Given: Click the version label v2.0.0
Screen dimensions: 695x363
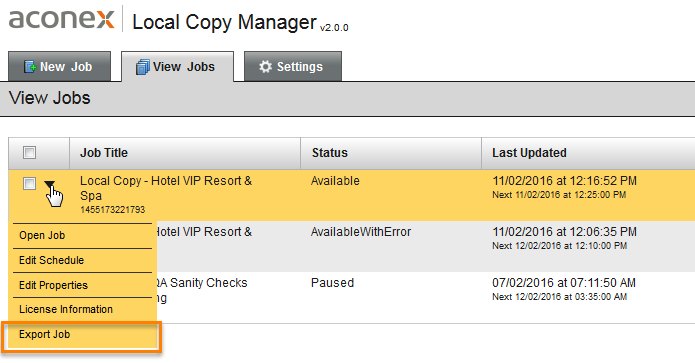Looking at the screenshot, I should 334,27.
